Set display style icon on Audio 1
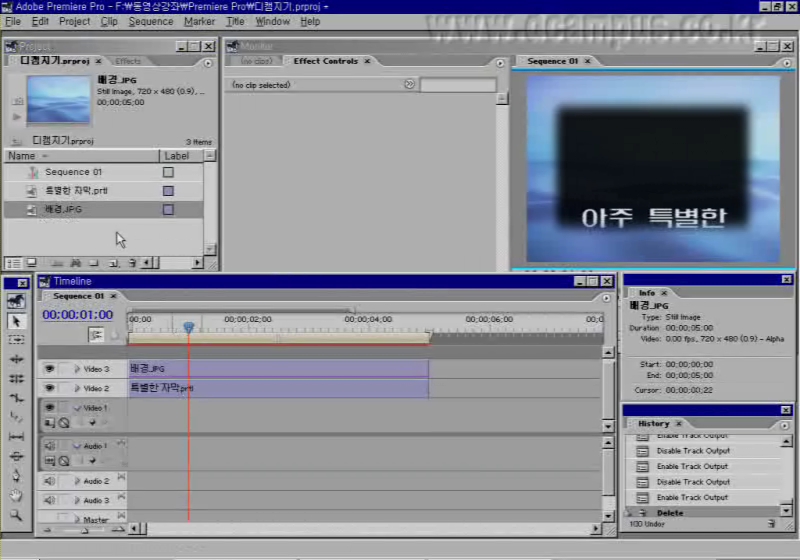The image size is (800, 560). click(49, 461)
